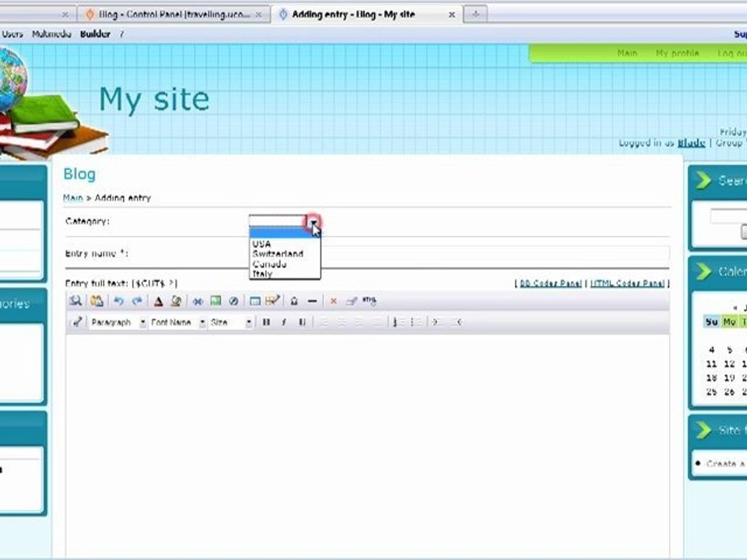Toggle italic formatting
747x560 pixels.
(x=284, y=322)
